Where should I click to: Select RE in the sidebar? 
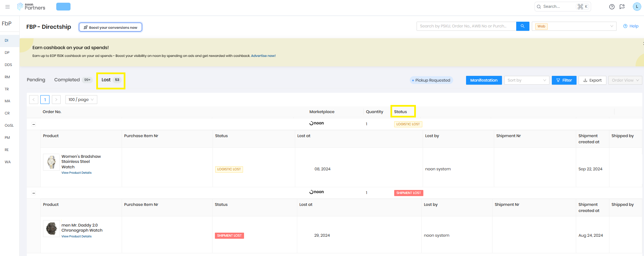(x=7, y=150)
